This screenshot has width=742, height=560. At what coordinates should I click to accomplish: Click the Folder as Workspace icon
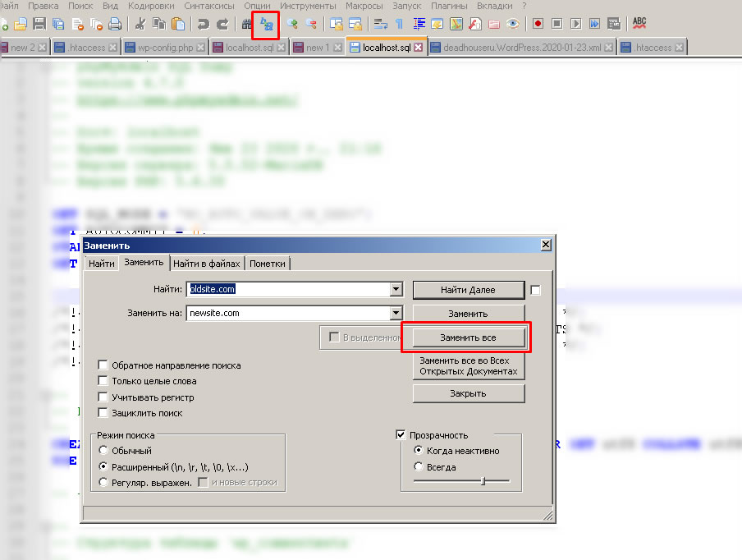tap(494, 24)
